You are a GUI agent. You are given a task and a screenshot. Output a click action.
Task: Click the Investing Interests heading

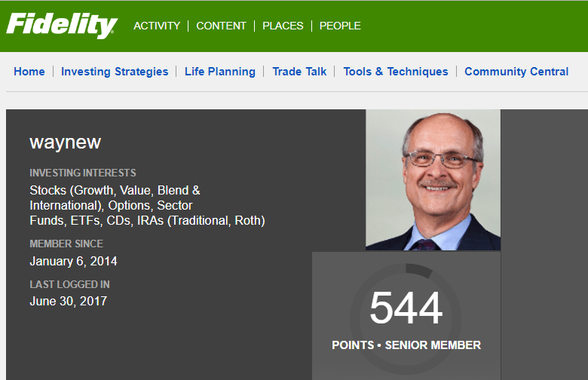coord(83,173)
